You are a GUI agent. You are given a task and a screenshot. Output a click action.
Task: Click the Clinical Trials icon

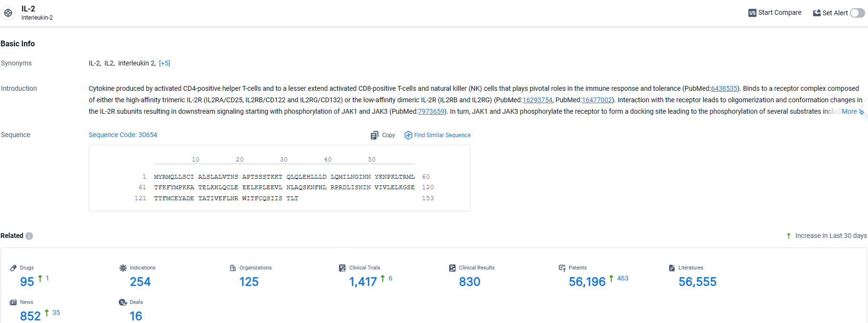342,268
